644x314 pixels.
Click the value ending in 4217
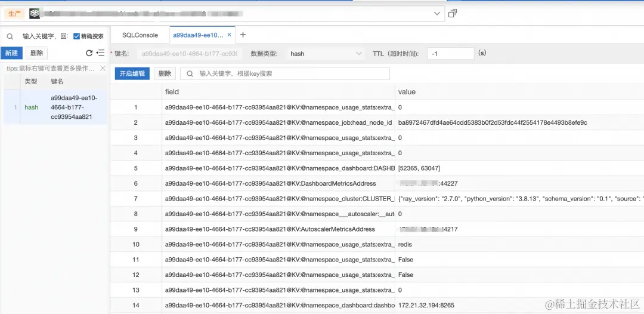tap(428, 229)
